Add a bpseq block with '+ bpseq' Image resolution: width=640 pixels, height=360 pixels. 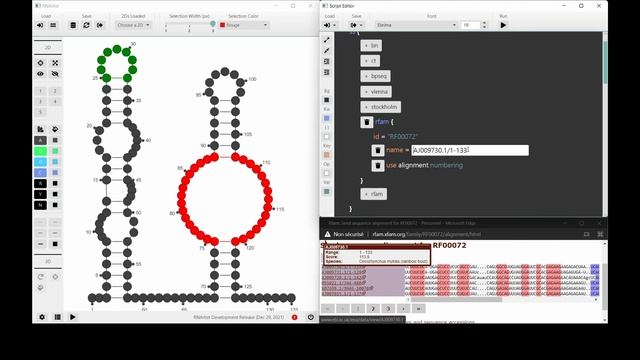coord(376,76)
